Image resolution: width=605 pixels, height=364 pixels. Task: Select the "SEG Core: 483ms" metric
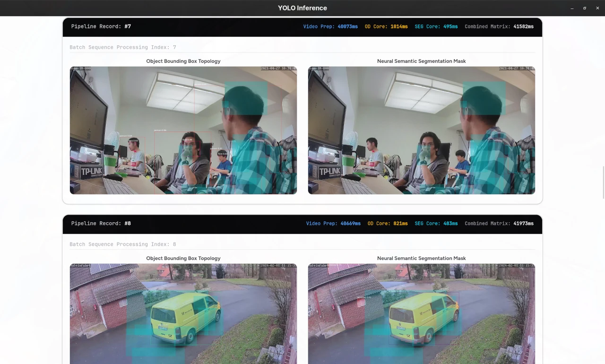[436, 224]
